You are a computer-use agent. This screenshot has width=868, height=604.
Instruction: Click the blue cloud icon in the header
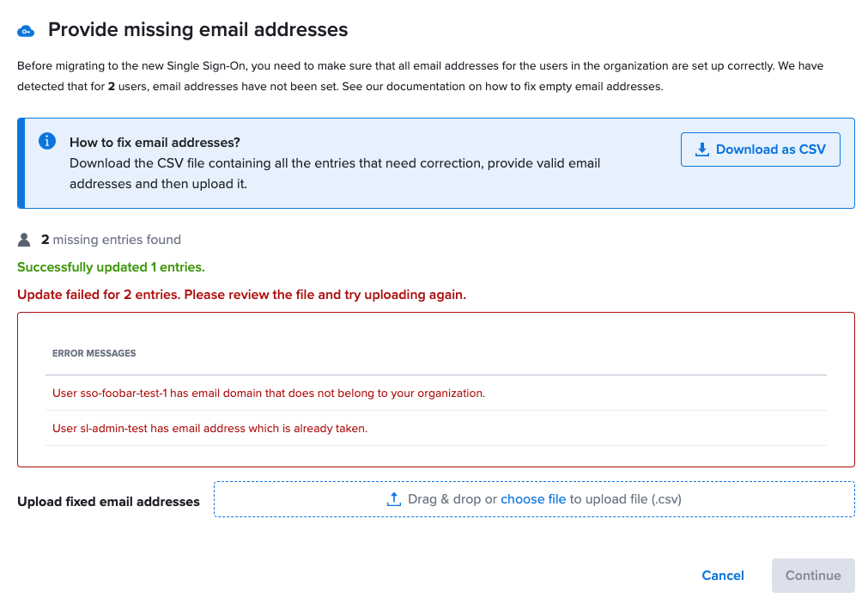[x=26, y=30]
